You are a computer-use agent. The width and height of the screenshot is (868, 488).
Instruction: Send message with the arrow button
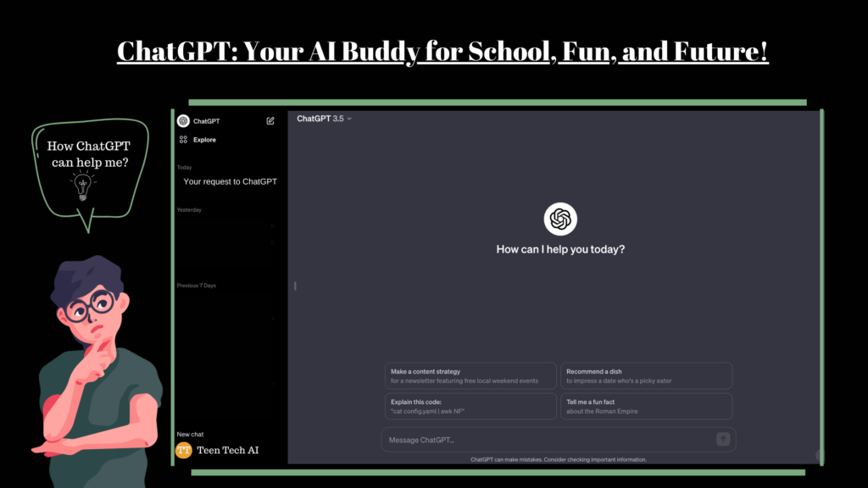[x=723, y=440]
